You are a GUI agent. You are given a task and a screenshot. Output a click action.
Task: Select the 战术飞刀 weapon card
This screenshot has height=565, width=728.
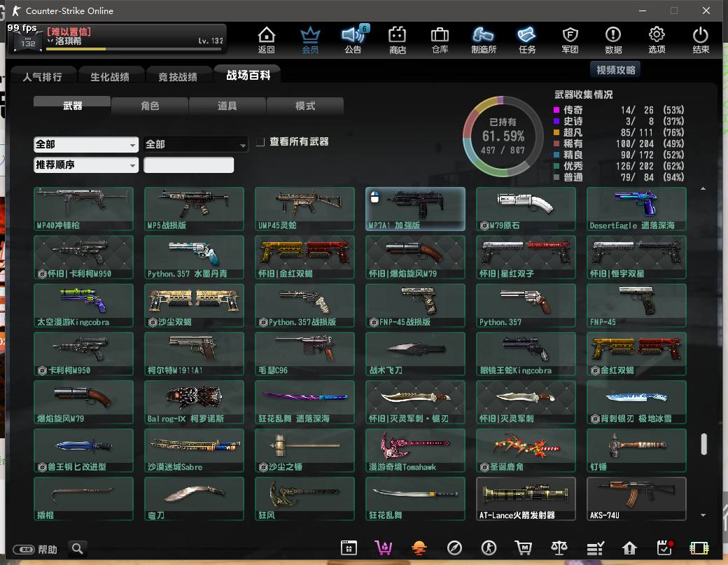pyautogui.click(x=415, y=354)
